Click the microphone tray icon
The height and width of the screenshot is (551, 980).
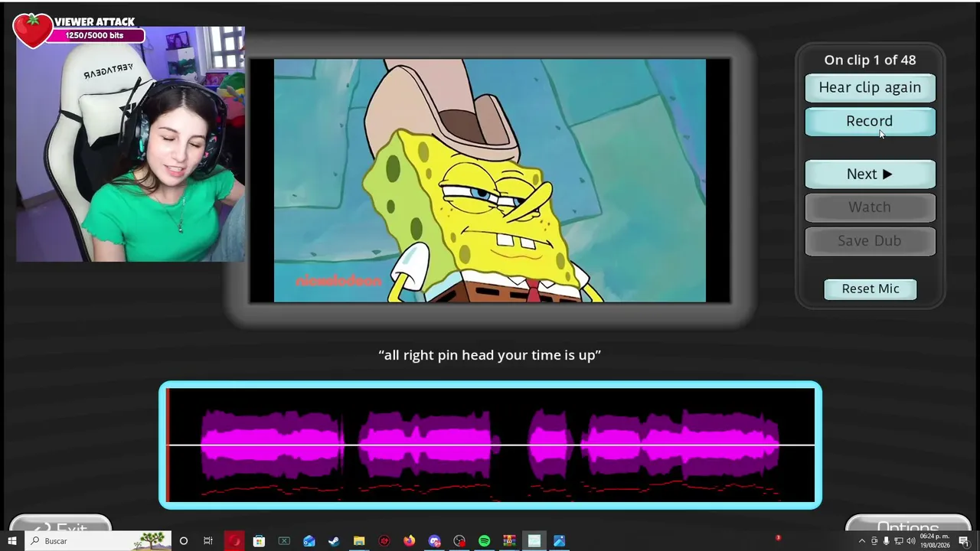tap(887, 541)
